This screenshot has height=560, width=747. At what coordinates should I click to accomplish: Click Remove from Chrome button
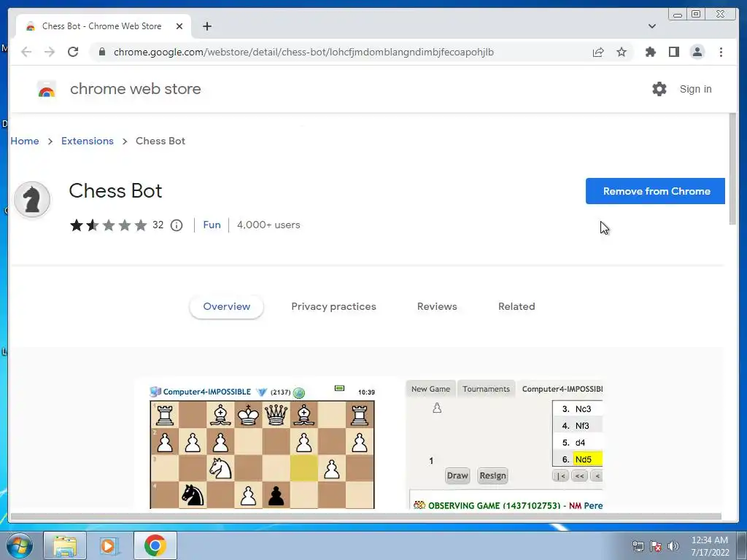[x=655, y=191]
